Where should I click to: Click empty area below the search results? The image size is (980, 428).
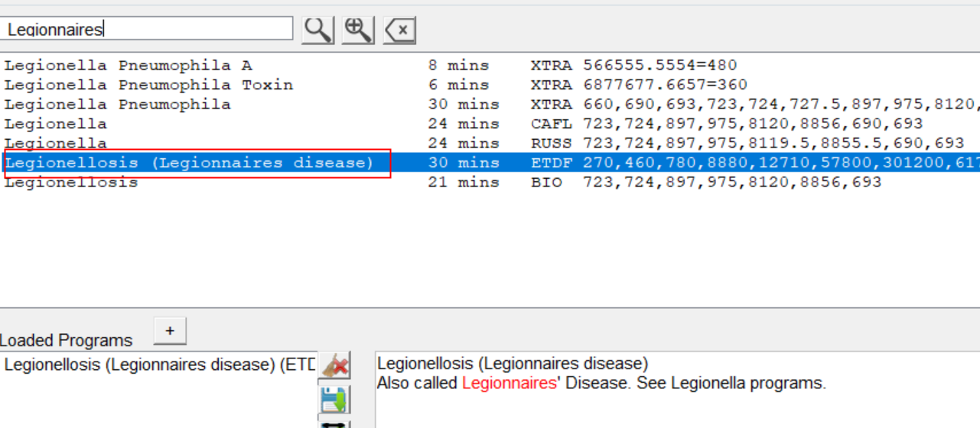490,252
